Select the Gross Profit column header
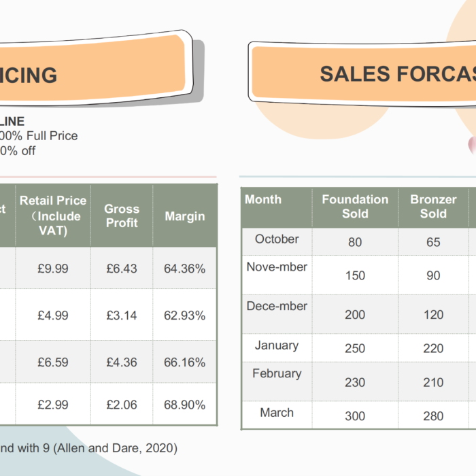The image size is (476, 476). (122, 216)
